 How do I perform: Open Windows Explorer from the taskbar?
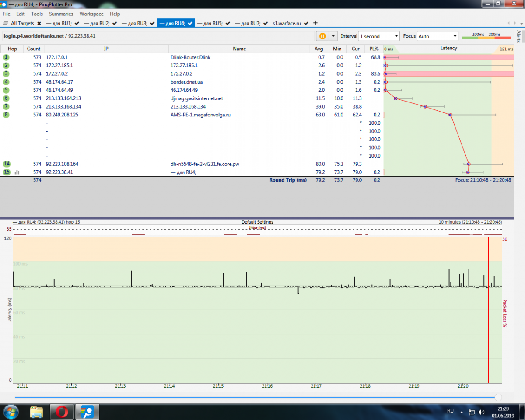tap(37, 412)
